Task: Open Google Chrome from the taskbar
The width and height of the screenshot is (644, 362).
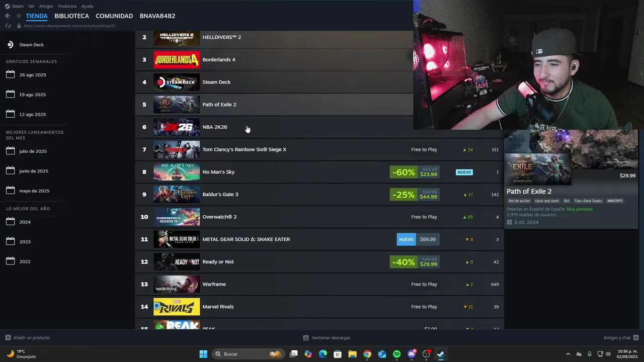Action: pyautogui.click(x=367, y=354)
